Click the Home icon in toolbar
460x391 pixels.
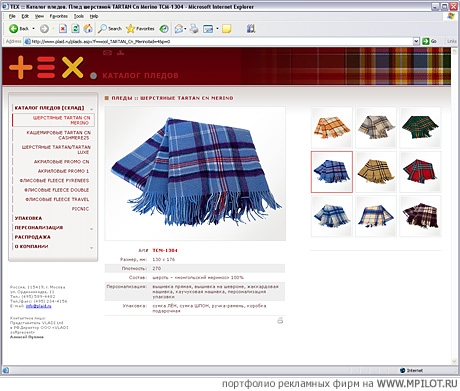pyautogui.click(x=88, y=29)
